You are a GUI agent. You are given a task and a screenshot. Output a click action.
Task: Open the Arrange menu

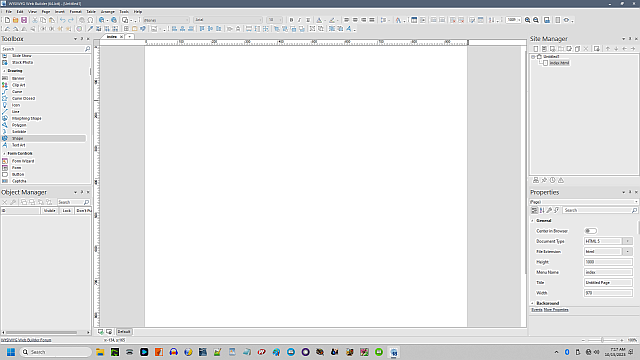point(108,11)
